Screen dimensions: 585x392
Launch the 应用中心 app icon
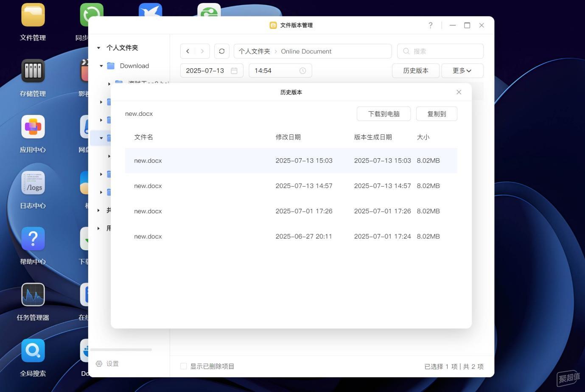33,127
